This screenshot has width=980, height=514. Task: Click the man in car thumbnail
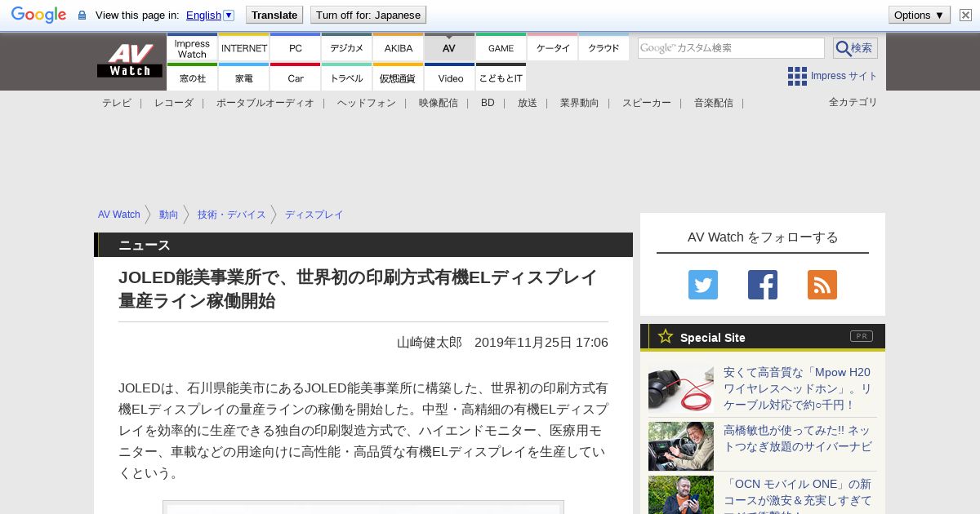click(x=681, y=446)
